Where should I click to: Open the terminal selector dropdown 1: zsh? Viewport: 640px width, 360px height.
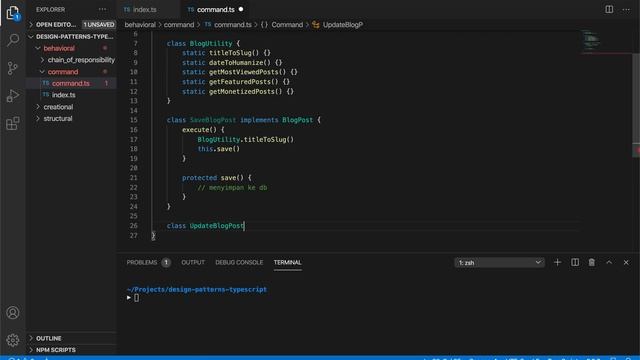point(500,263)
